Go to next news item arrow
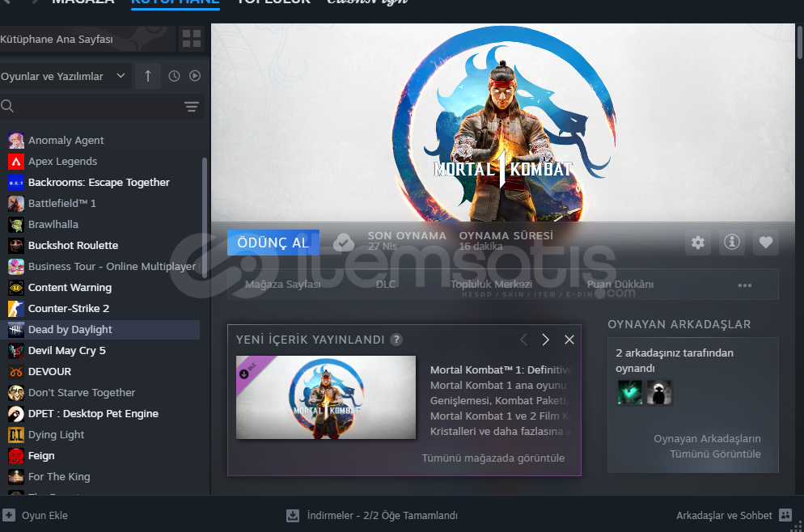Screen dimensions: 804x532 545,340
